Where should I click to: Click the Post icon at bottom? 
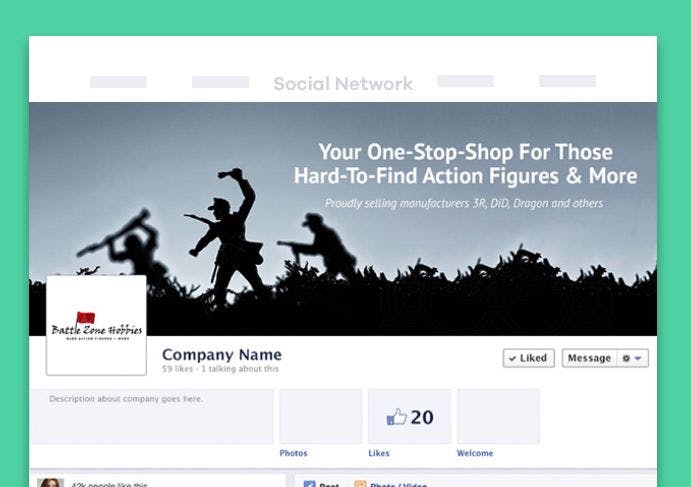coord(309,484)
